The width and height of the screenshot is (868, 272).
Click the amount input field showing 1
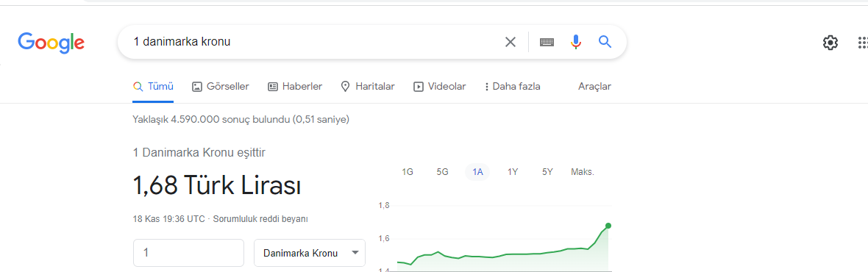pyautogui.click(x=189, y=253)
